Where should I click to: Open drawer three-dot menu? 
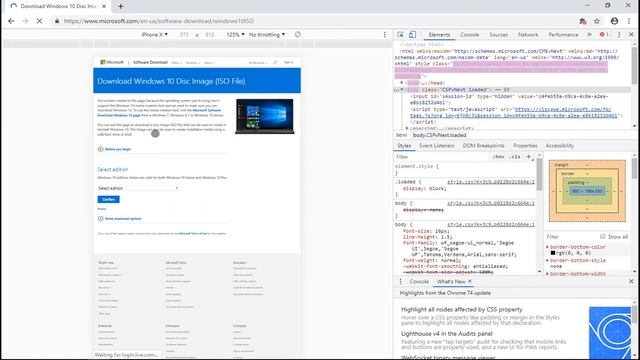coord(400,282)
